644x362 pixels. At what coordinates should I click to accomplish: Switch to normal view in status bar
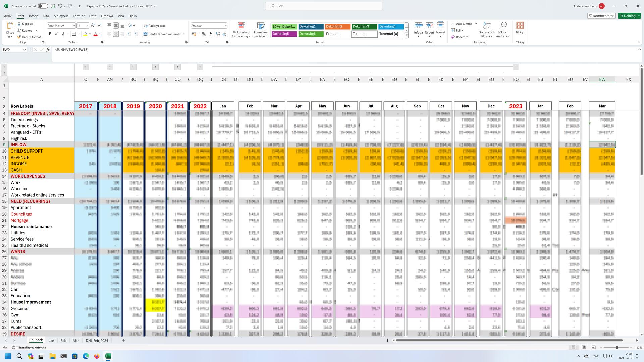(x=574, y=347)
